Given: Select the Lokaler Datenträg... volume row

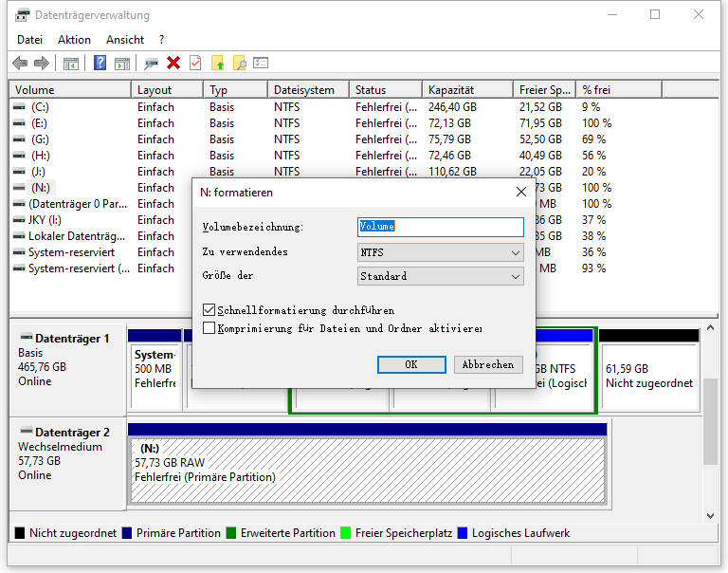Looking at the screenshot, I should tap(77, 236).
